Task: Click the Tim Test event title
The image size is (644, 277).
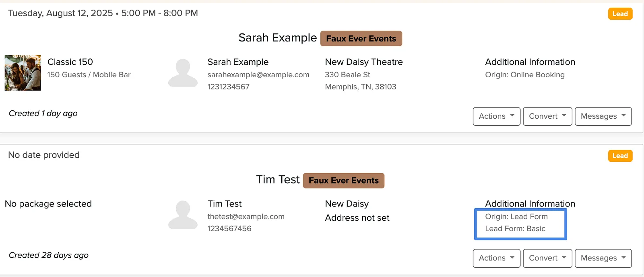Action: pos(278,180)
